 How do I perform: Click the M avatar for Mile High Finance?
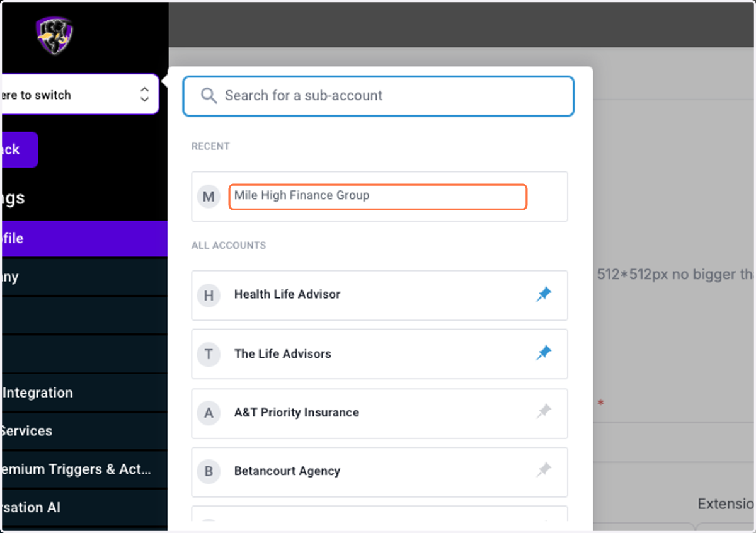[x=209, y=197]
